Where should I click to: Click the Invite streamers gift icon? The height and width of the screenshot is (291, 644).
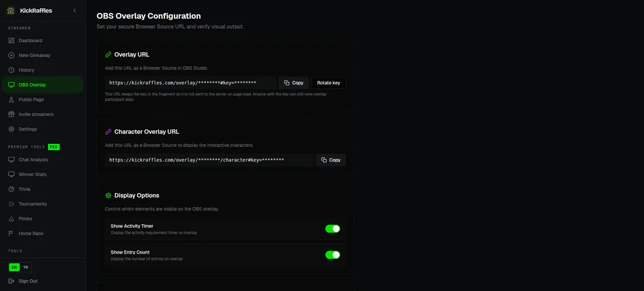tap(12, 114)
